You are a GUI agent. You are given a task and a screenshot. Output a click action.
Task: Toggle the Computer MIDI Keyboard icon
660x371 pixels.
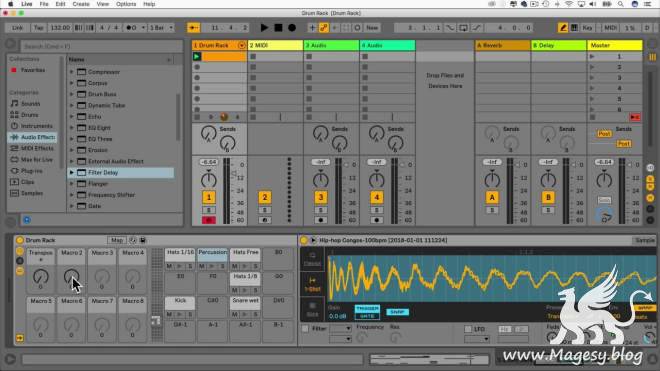point(574,28)
